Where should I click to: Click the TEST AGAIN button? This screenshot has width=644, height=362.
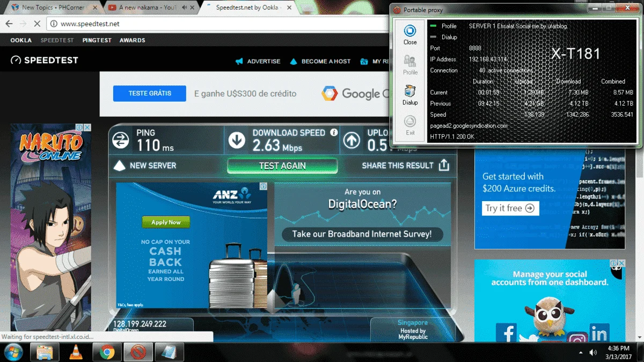click(x=282, y=166)
